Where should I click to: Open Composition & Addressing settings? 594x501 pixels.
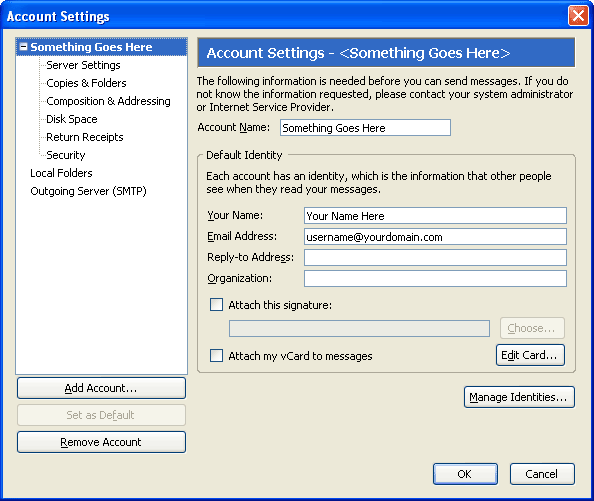tap(108, 101)
